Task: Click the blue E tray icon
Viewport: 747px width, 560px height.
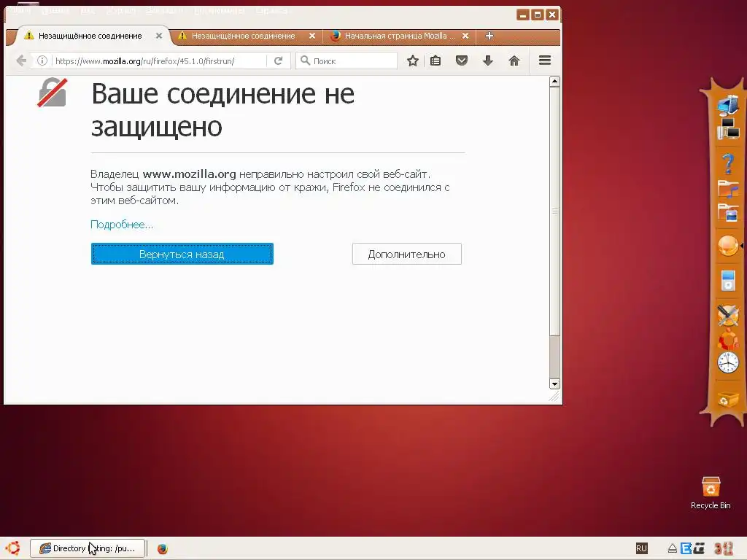Action: click(686, 548)
